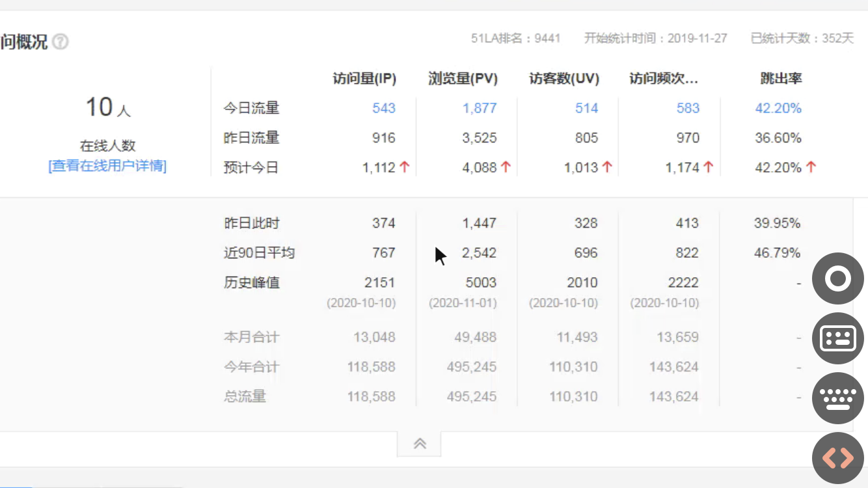Open the 查看在线用户详情 link
Viewport: 868px width, 488px height.
click(107, 166)
